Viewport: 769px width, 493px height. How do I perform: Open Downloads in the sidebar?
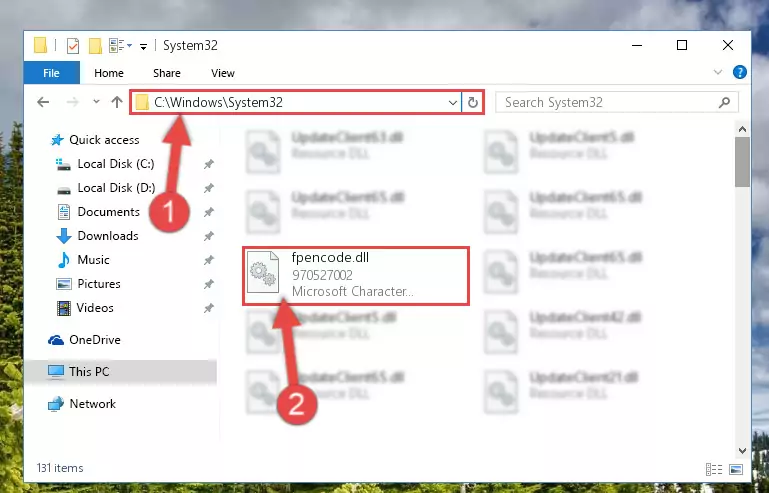pyautogui.click(x=98, y=236)
